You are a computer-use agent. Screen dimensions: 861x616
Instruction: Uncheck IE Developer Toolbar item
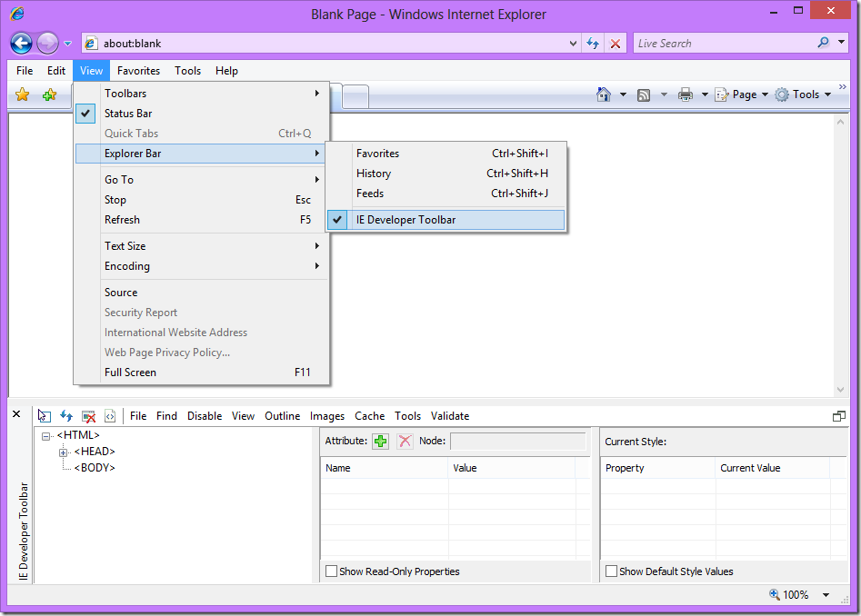pyautogui.click(x=446, y=220)
